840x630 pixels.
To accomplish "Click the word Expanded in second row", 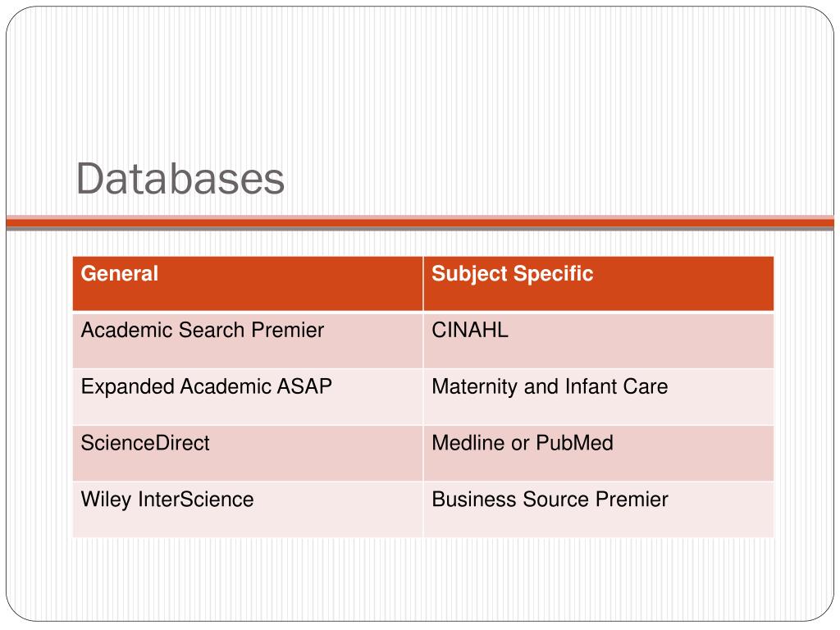I will point(127,387).
